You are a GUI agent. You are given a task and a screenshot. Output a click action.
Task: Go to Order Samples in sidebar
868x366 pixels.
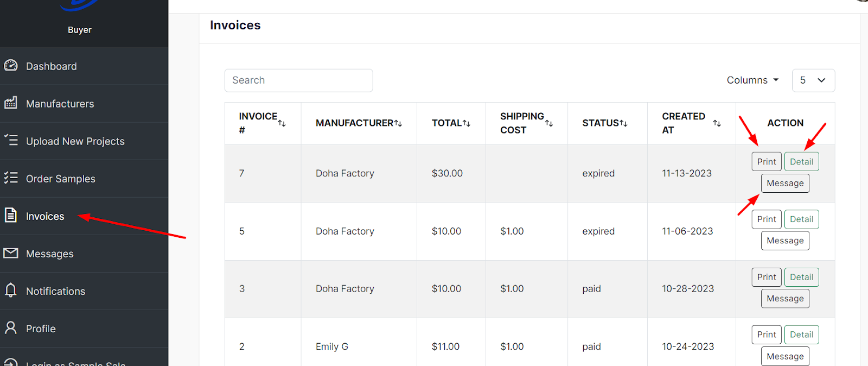(x=60, y=179)
